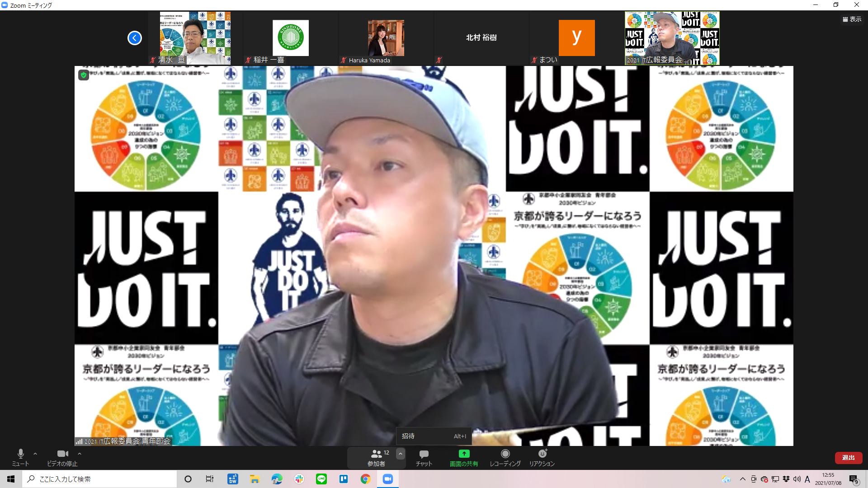Image resolution: width=868 pixels, height=488 pixels.
Task: Launch Microsoft Edge from taskbar
Action: click(x=277, y=479)
